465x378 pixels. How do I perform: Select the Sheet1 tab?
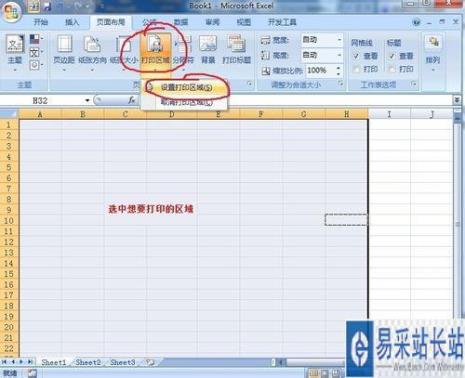tap(53, 362)
